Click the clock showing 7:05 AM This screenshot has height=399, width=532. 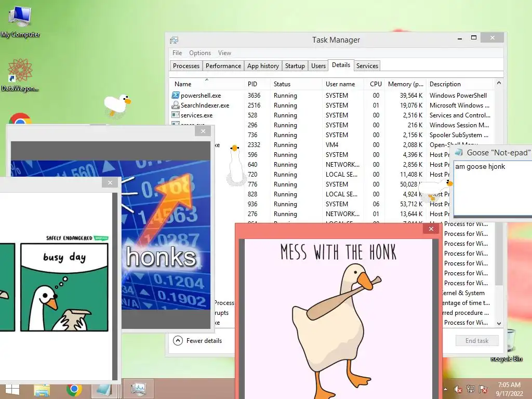[x=509, y=385]
